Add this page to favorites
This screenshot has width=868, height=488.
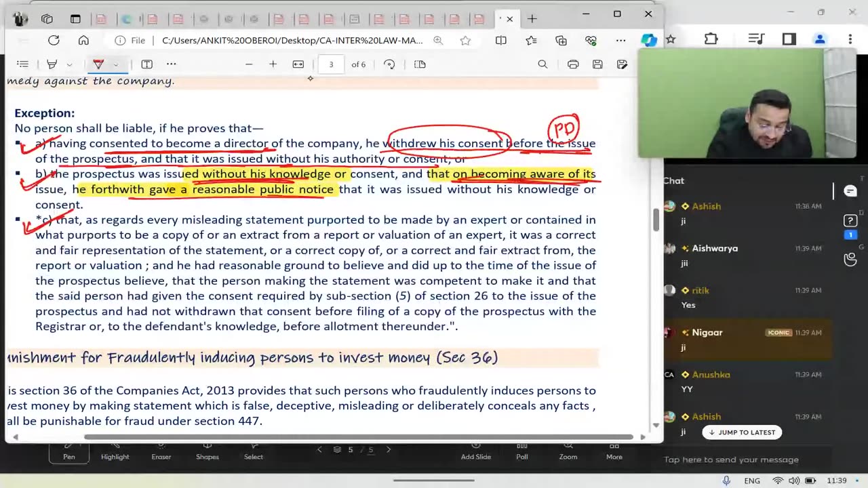tap(465, 41)
